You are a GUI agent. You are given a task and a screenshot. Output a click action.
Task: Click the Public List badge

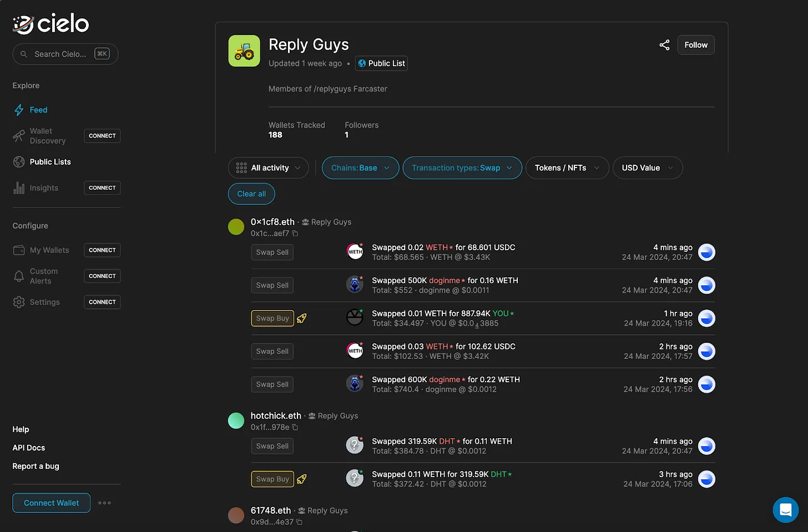point(381,63)
